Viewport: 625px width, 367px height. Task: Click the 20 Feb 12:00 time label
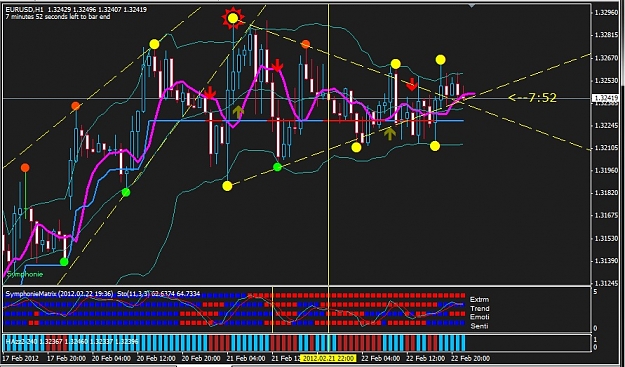[156, 358]
